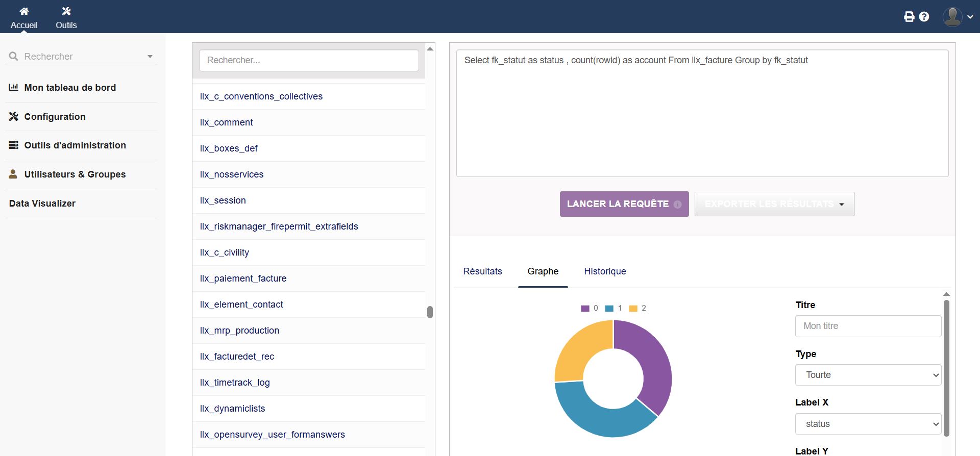Screen dimensions: 980x456
Task: Open the Label X dropdown showing status
Action: click(868, 424)
